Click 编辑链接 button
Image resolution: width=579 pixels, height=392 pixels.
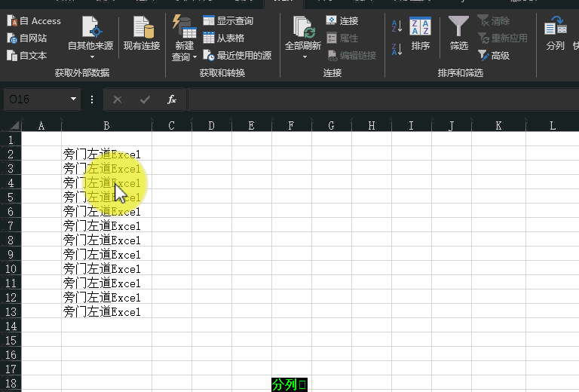[x=352, y=55]
